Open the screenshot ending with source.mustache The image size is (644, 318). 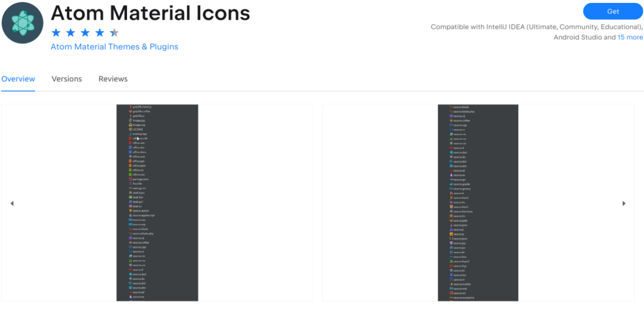478,202
